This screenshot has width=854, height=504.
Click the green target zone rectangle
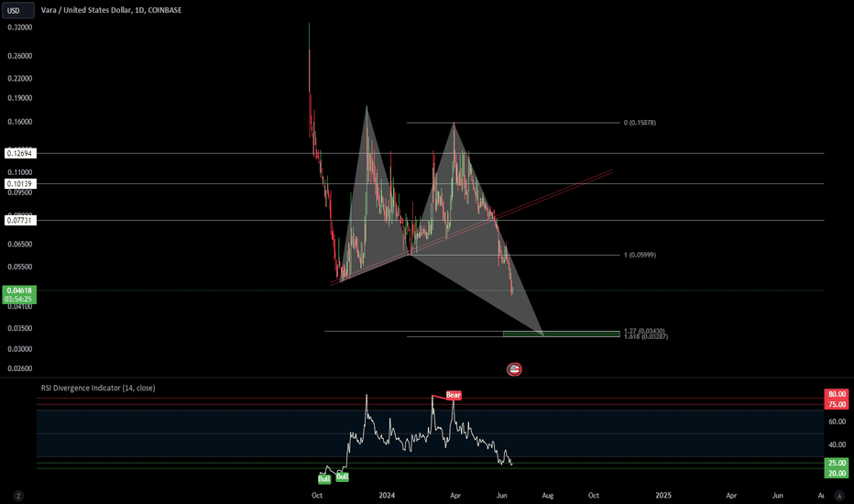click(x=562, y=334)
